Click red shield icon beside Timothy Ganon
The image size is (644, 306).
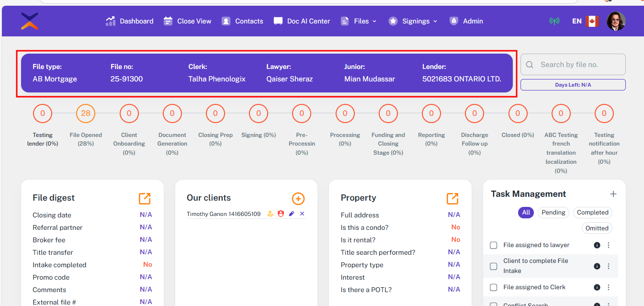click(x=281, y=214)
